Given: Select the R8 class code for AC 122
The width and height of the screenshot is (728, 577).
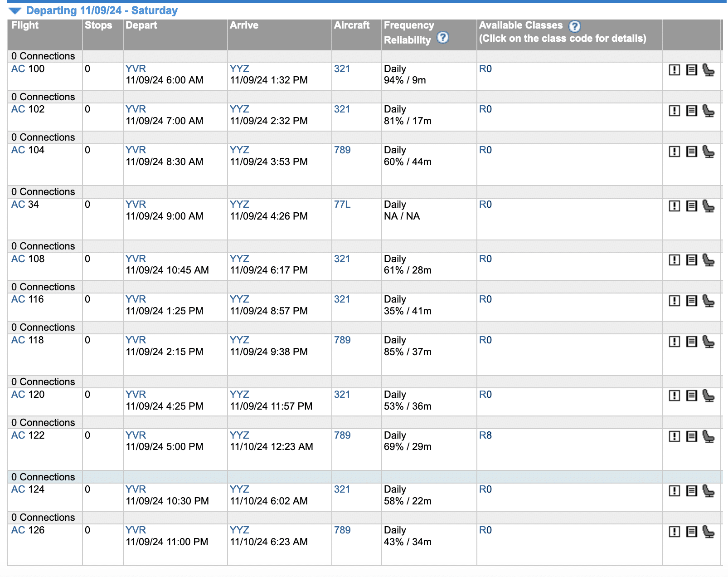Looking at the screenshot, I should pyautogui.click(x=485, y=435).
